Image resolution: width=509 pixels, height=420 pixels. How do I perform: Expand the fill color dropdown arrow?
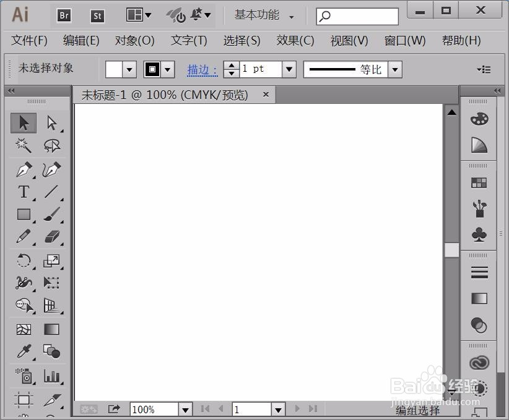(x=129, y=69)
